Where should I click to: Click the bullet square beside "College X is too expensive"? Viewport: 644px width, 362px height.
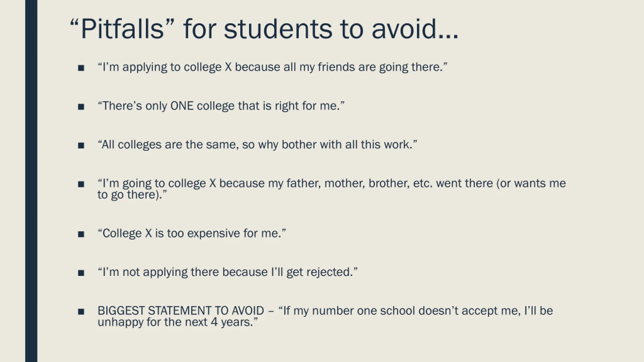(x=81, y=234)
